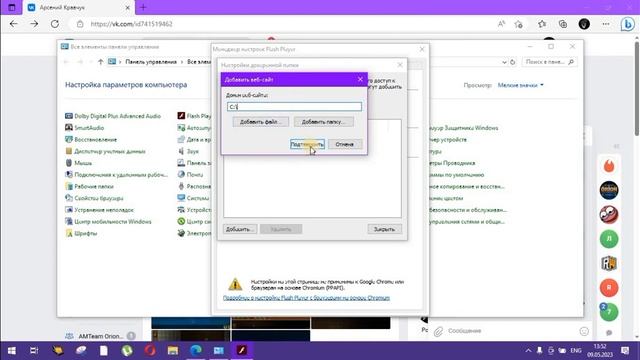640x360 pixels.
Task: Open Flash Player control panel item
Action: coord(194,116)
